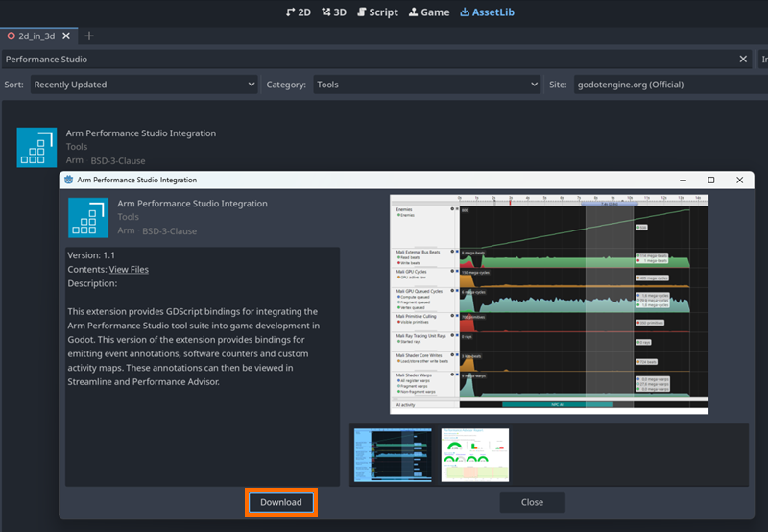Click the Arm asset icon in results list

(36, 148)
